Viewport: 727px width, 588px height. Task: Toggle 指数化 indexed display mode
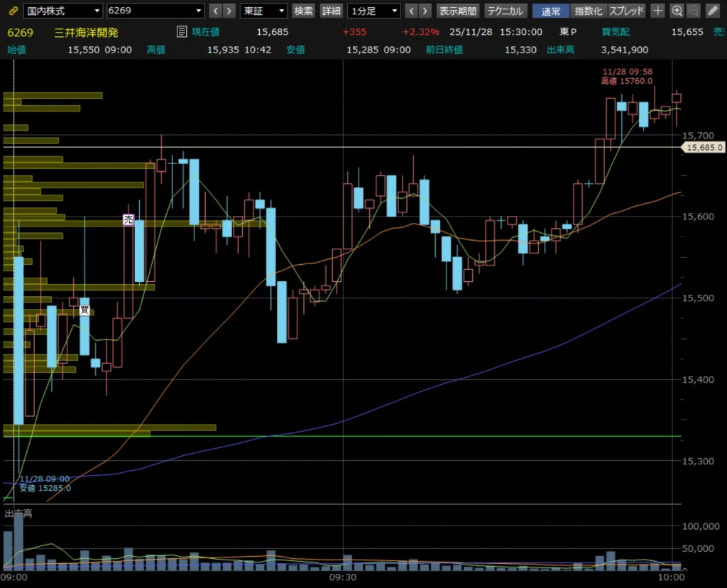588,11
